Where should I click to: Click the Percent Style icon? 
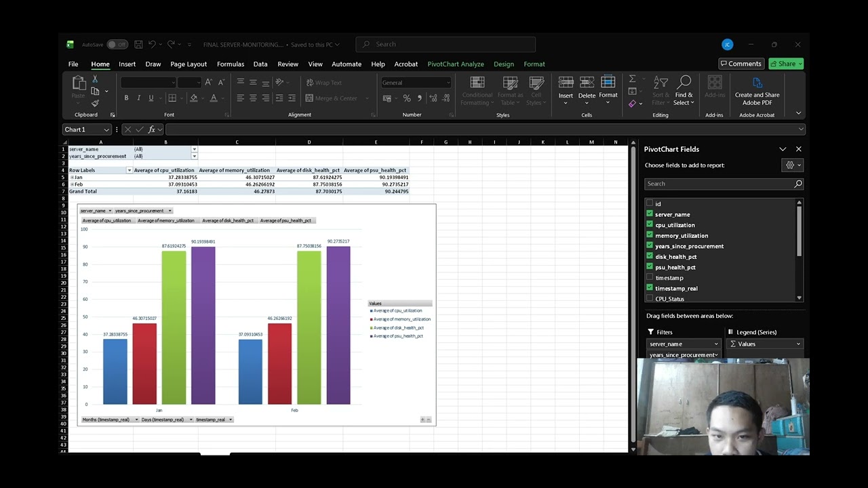407,98
